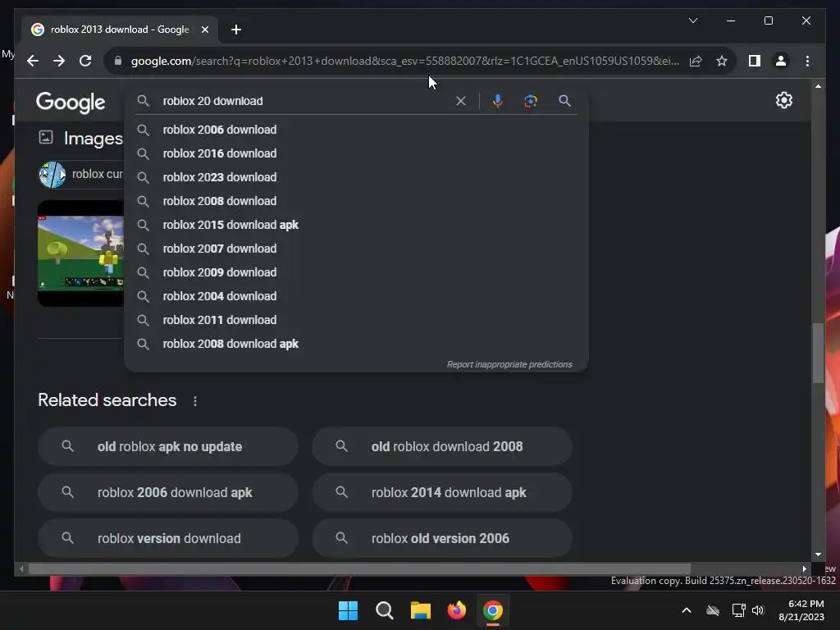Viewport: 840px width, 630px height.
Task: Go forward with Chrome's forward arrow
Action: pyautogui.click(x=59, y=61)
